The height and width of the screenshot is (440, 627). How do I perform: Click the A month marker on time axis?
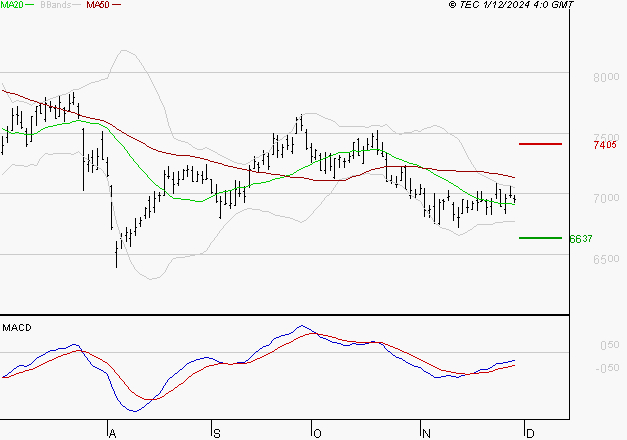click(x=112, y=434)
